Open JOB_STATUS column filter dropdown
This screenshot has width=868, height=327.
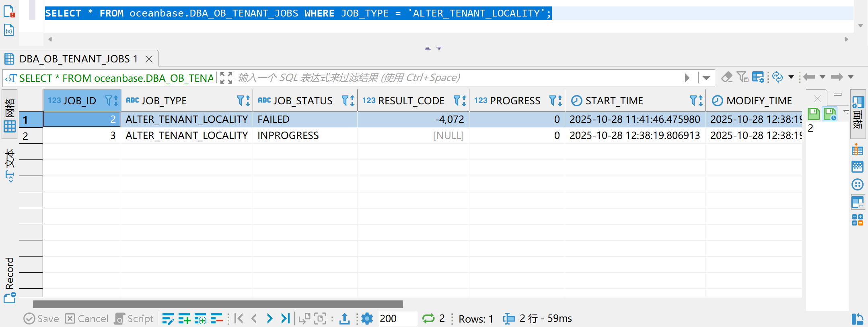tap(345, 100)
